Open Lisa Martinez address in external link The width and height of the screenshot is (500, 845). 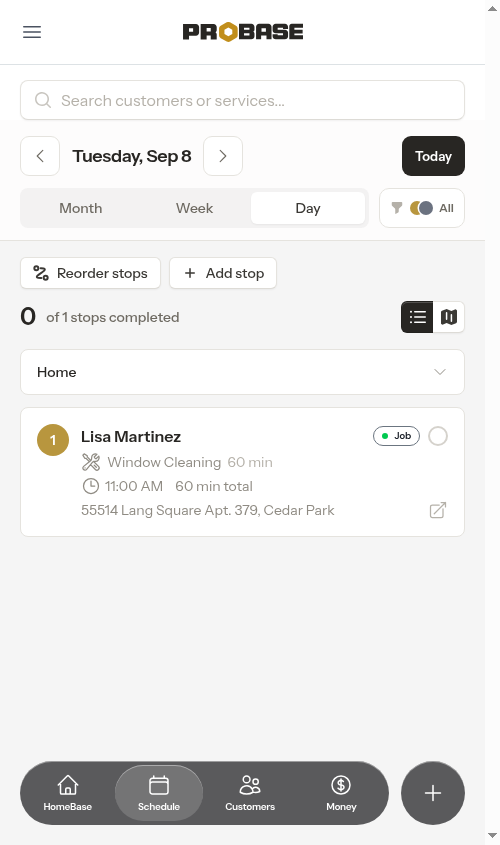(x=438, y=510)
